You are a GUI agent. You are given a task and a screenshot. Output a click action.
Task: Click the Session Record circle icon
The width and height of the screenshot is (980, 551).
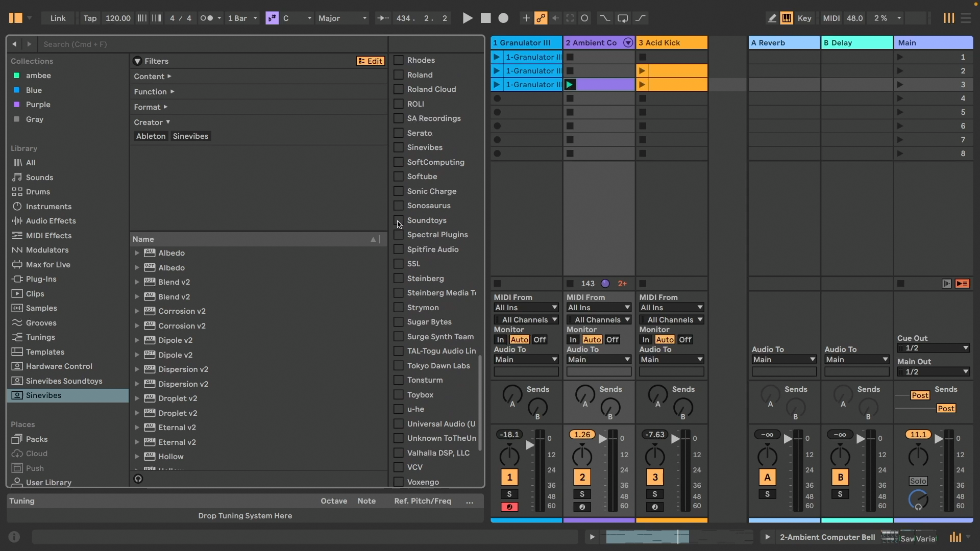point(585,18)
